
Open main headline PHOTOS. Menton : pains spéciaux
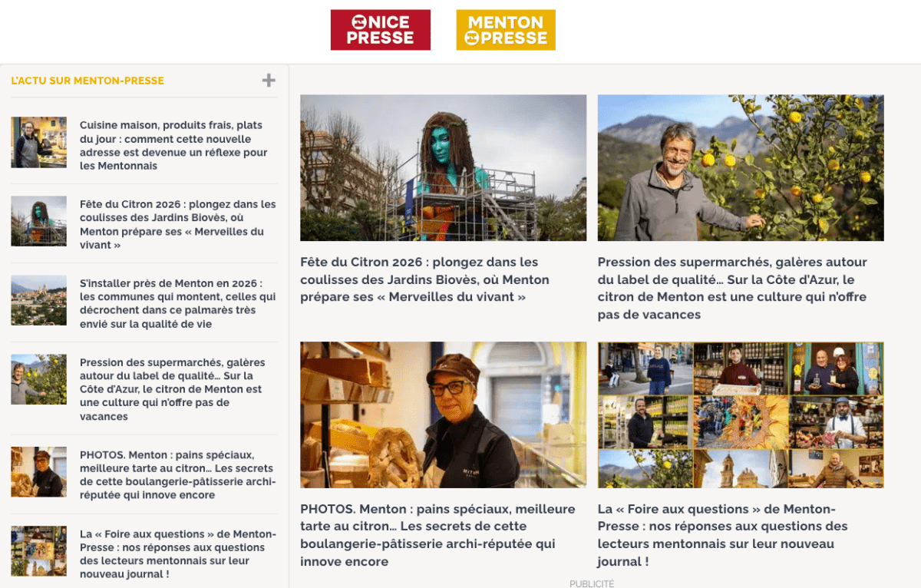[x=437, y=535]
